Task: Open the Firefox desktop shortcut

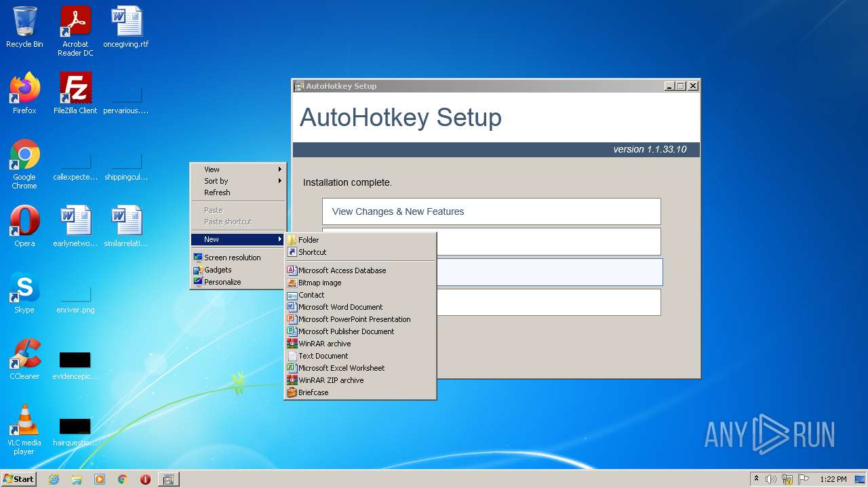Action: click(24, 94)
